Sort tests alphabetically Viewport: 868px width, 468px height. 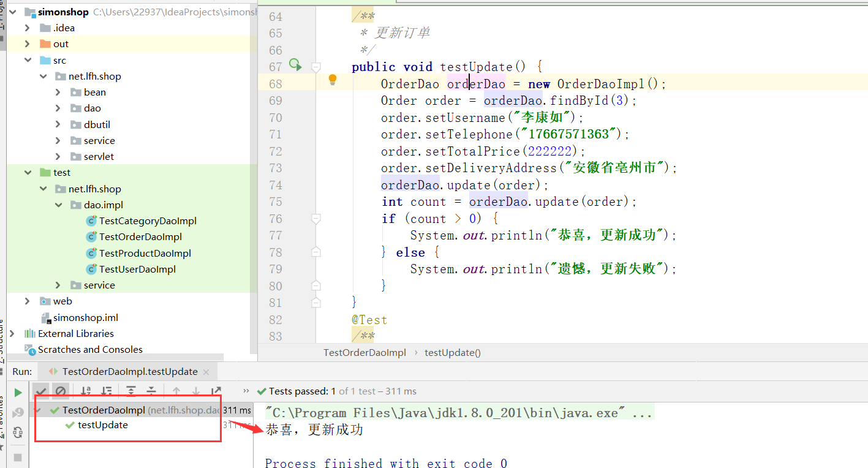(x=86, y=391)
